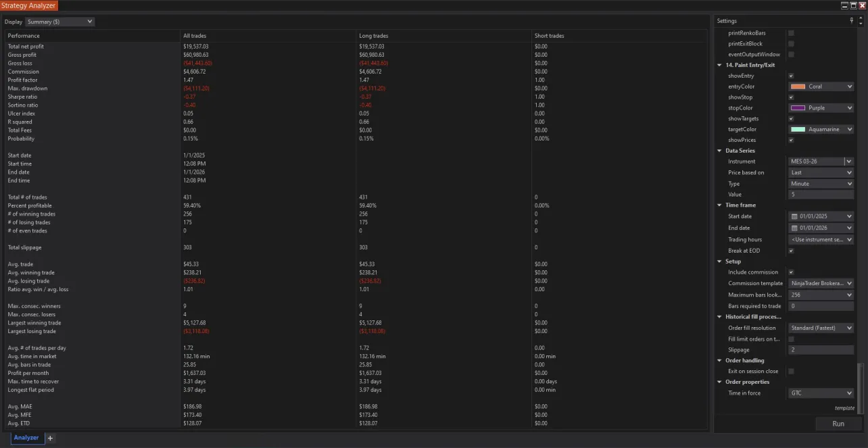Viewport: 868px width, 448px height.
Task: Click the calendar icon in Start date field
Action: point(794,216)
